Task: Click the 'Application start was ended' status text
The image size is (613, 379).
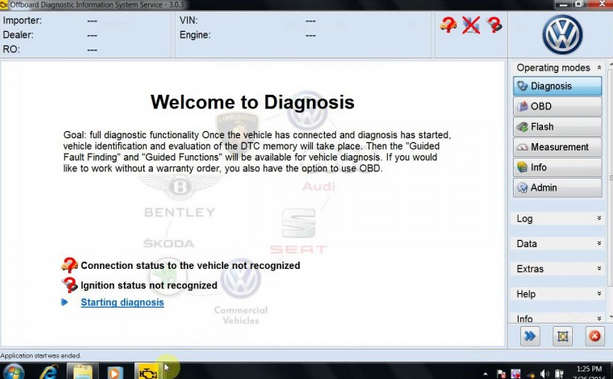Action: point(41,356)
